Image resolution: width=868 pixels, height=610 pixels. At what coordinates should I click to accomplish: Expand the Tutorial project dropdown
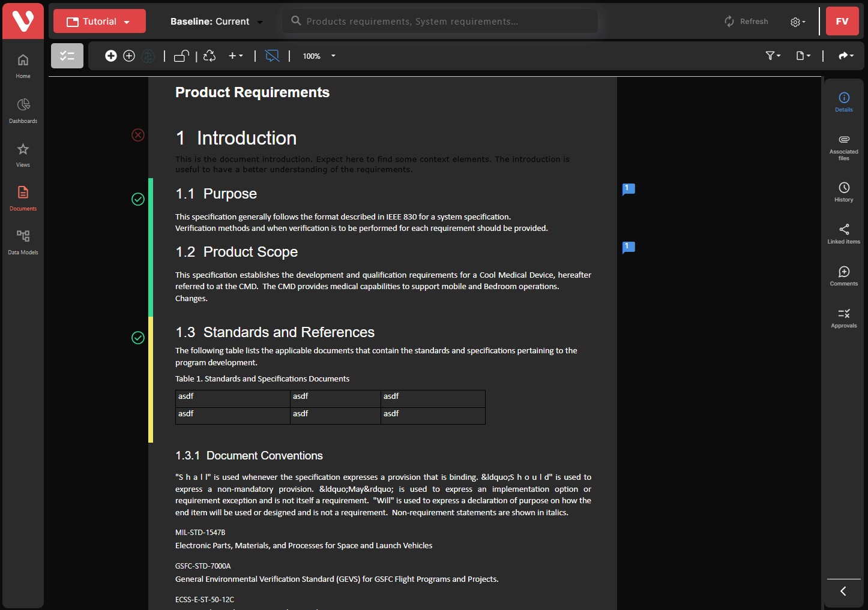click(x=100, y=22)
